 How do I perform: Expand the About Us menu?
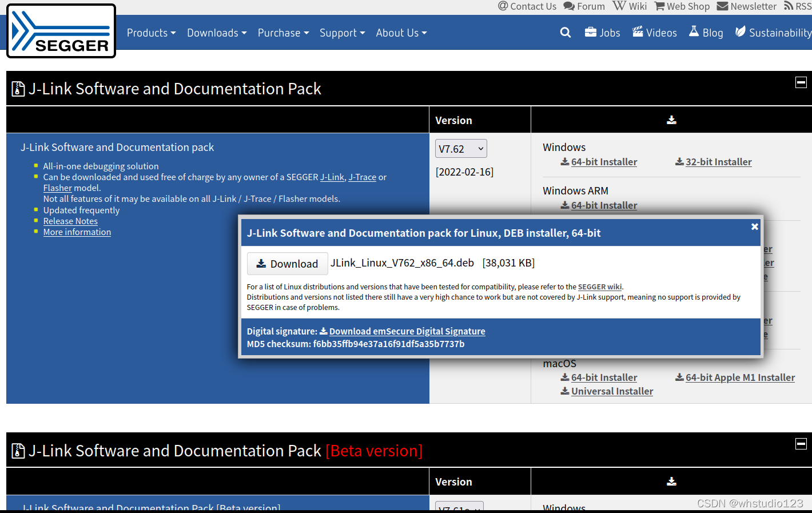401,33
